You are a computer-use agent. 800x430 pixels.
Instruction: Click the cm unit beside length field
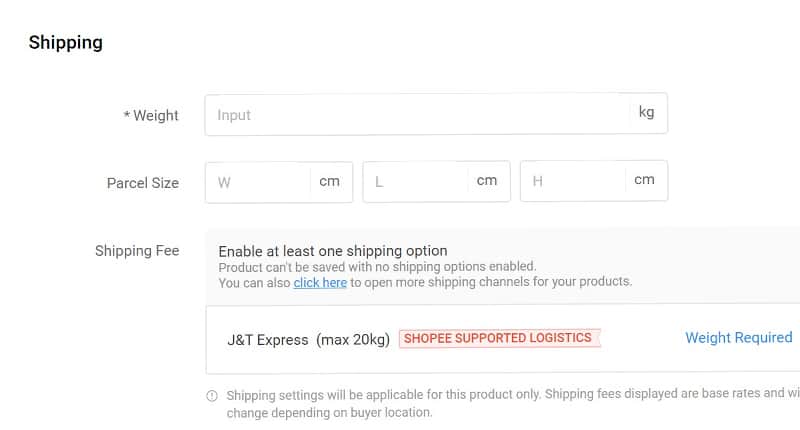[x=487, y=181]
